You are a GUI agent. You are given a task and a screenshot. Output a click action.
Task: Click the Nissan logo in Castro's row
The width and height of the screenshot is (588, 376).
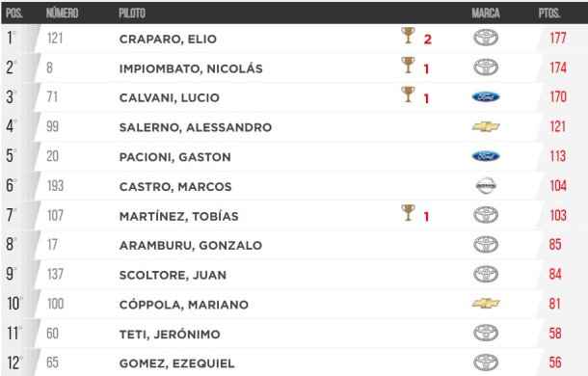[486, 186]
